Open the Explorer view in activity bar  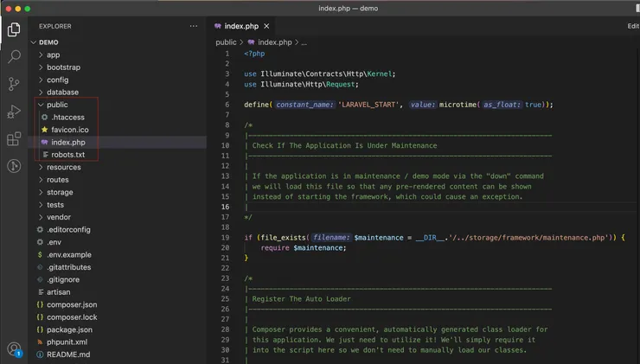14,30
